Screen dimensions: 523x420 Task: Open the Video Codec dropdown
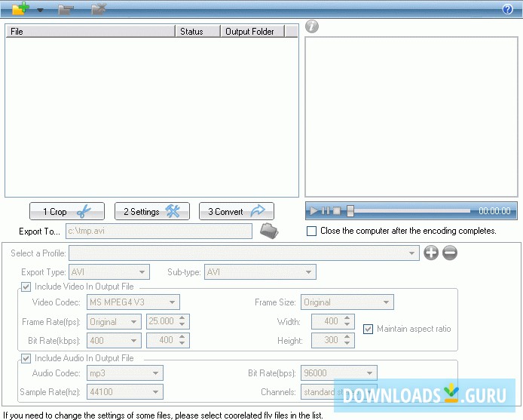133,302
